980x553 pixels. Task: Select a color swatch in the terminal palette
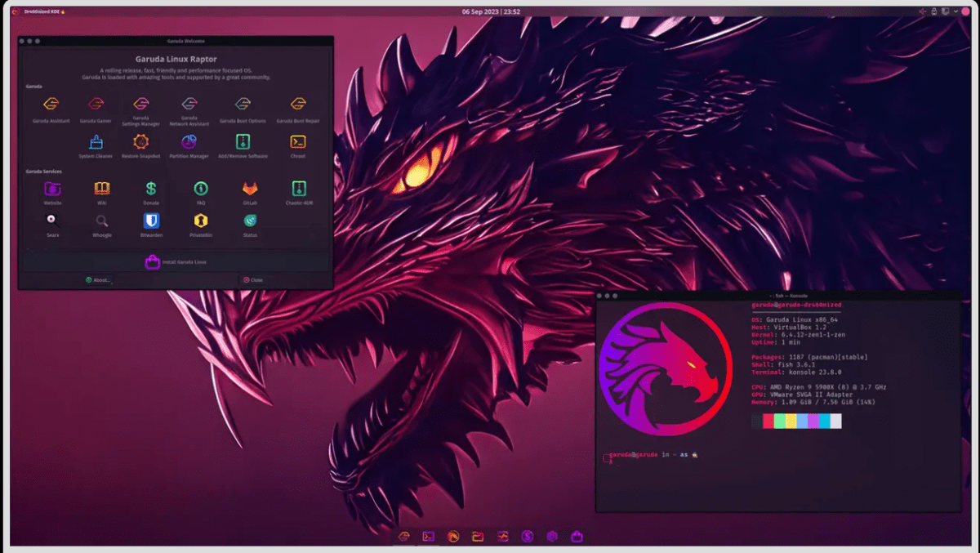coord(768,421)
